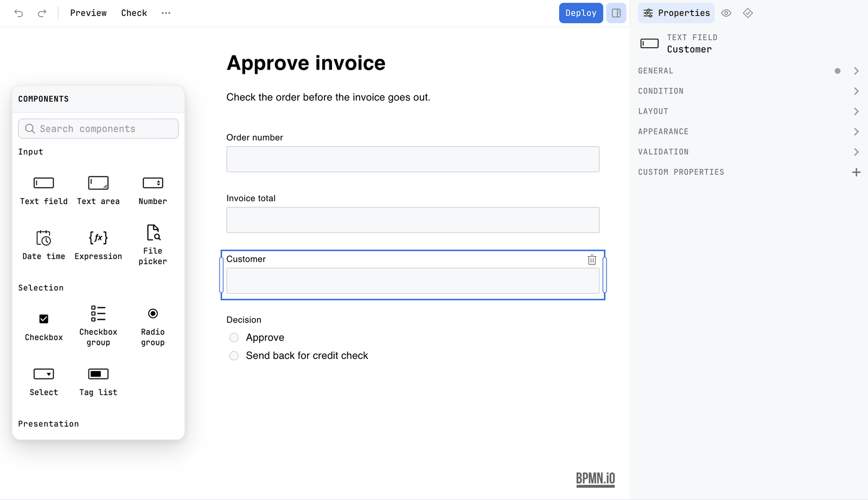Select the Expression component
The width and height of the screenshot is (868, 500).
pos(98,245)
